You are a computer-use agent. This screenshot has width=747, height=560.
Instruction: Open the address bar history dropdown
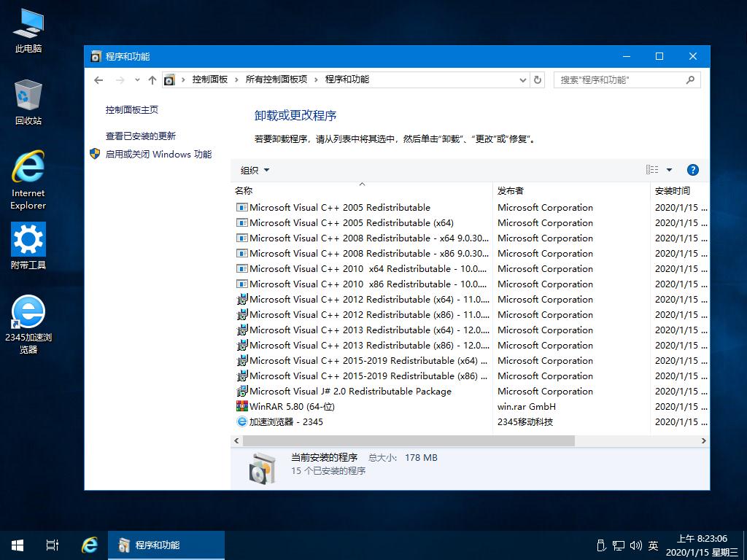(x=523, y=80)
